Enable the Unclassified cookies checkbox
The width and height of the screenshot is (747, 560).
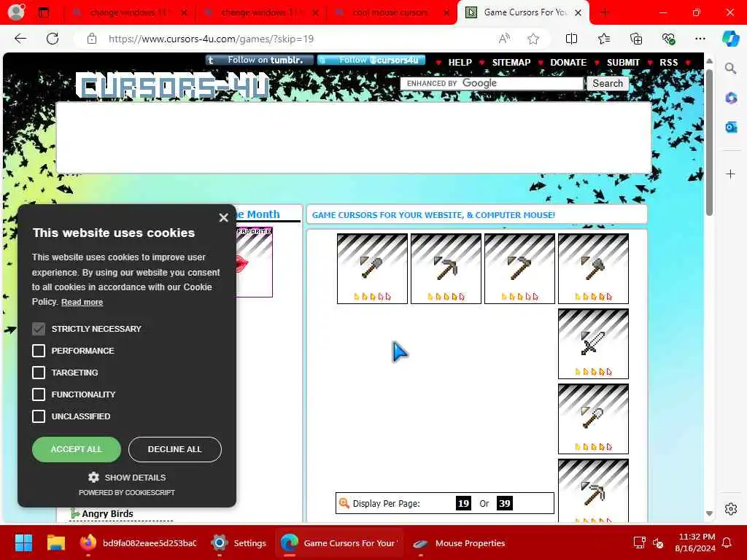pyautogui.click(x=39, y=416)
